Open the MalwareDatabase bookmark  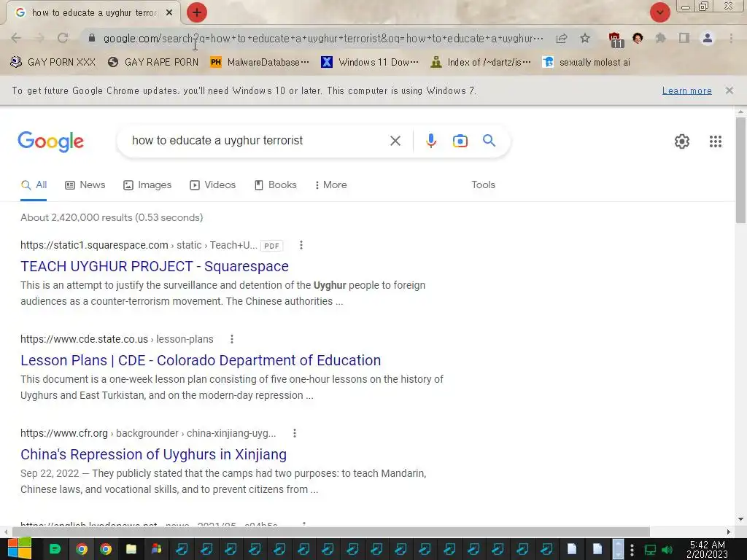point(260,63)
